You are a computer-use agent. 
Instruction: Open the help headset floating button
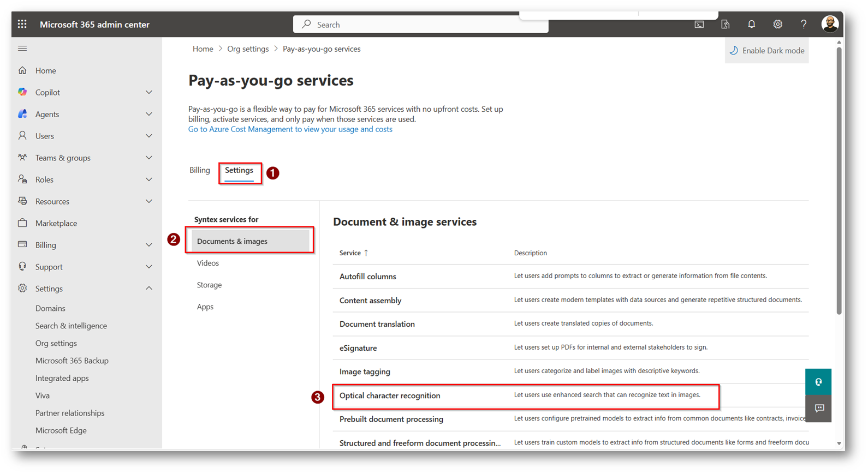coord(818,382)
